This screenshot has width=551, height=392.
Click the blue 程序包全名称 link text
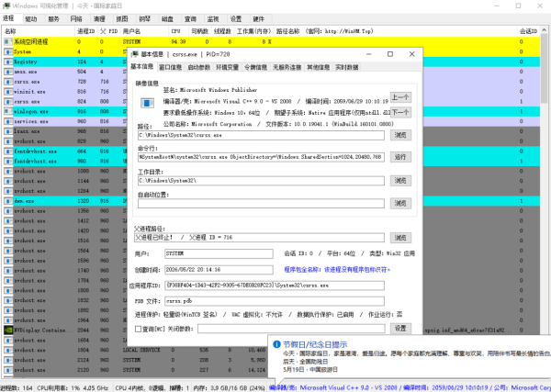coord(337,269)
